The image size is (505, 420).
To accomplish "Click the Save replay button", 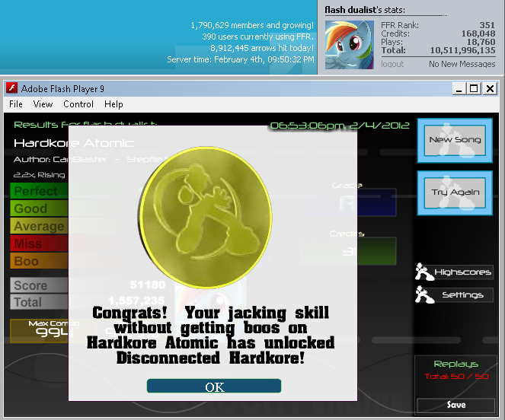I will click(455, 406).
